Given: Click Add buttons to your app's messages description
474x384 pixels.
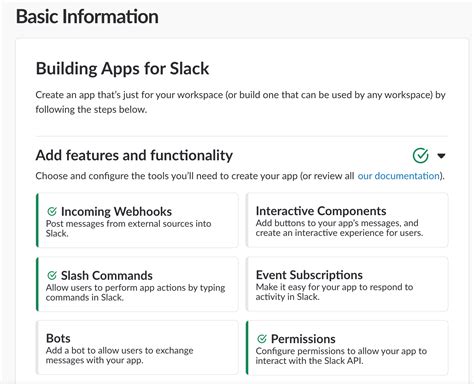Looking at the screenshot, I should [339, 228].
